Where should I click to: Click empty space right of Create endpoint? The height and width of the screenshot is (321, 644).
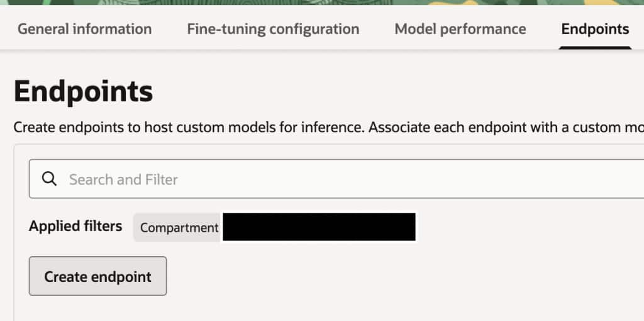click(x=377, y=276)
